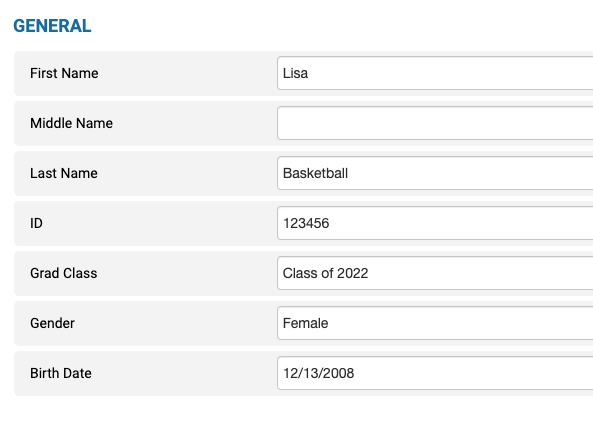Place cursor on the text Lisa

tap(295, 73)
